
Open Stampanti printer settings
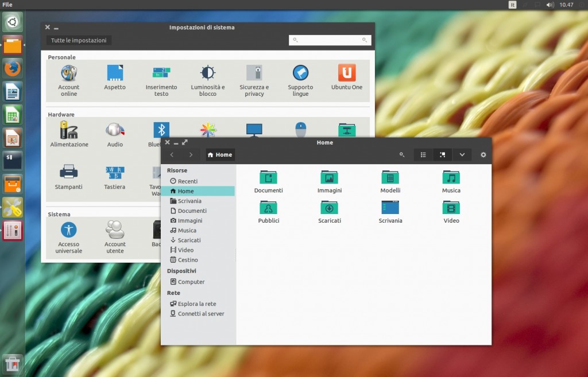point(69,172)
